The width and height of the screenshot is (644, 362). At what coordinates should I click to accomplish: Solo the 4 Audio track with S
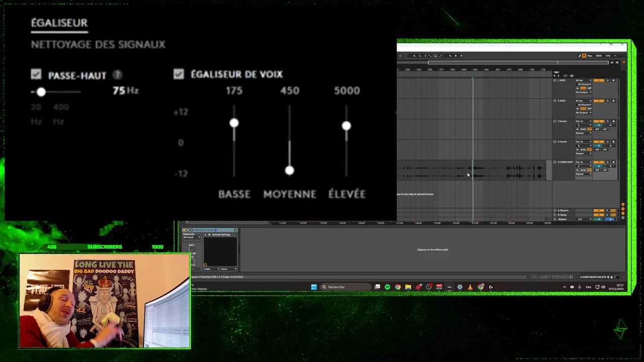point(608,142)
